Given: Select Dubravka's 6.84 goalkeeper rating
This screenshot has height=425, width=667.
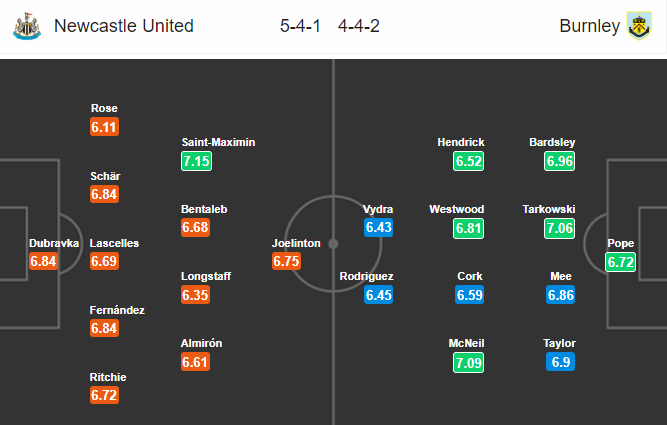Looking at the screenshot, I should pyautogui.click(x=43, y=261).
